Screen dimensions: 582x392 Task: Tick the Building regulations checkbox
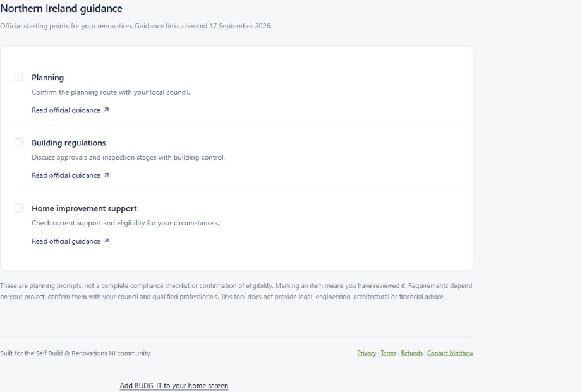(18, 143)
